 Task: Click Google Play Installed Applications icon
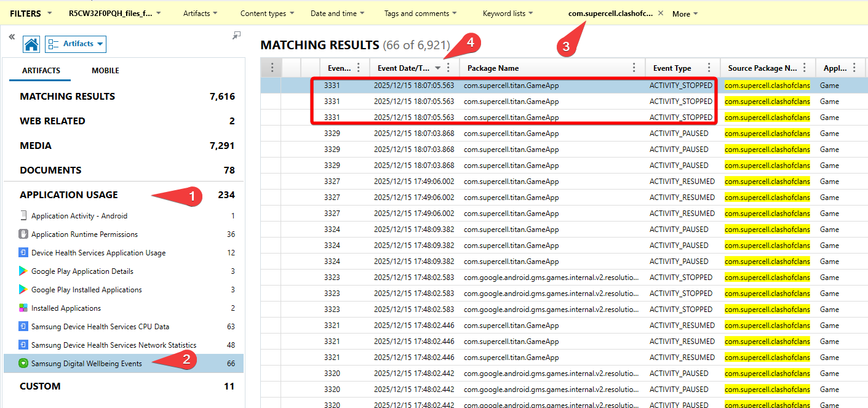click(x=23, y=289)
